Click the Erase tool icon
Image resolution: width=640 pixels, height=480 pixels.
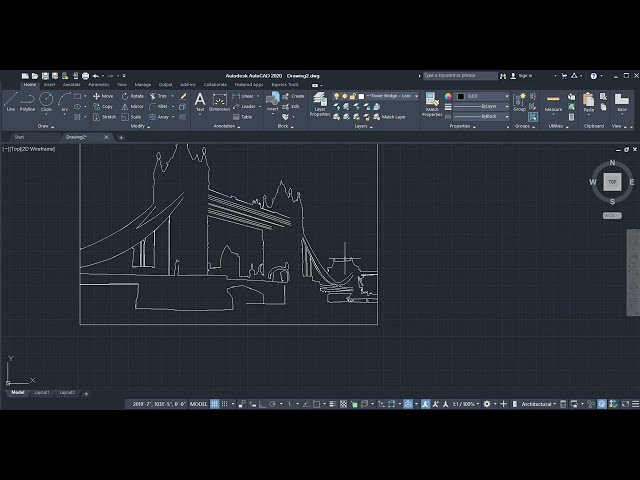pos(183,96)
